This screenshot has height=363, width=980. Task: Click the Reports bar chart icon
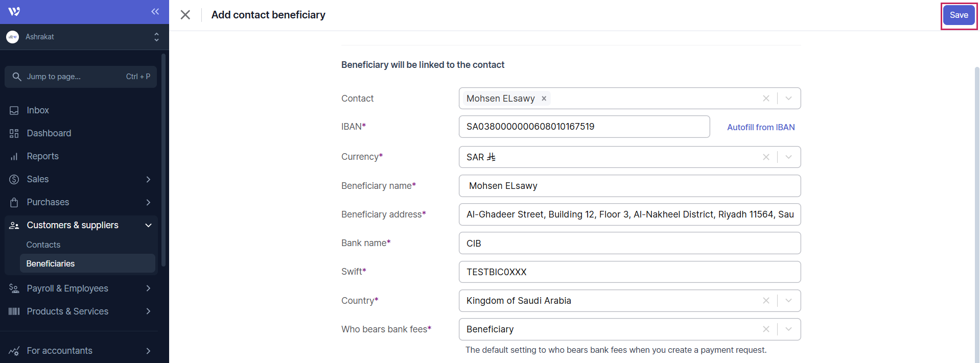pyautogui.click(x=14, y=156)
